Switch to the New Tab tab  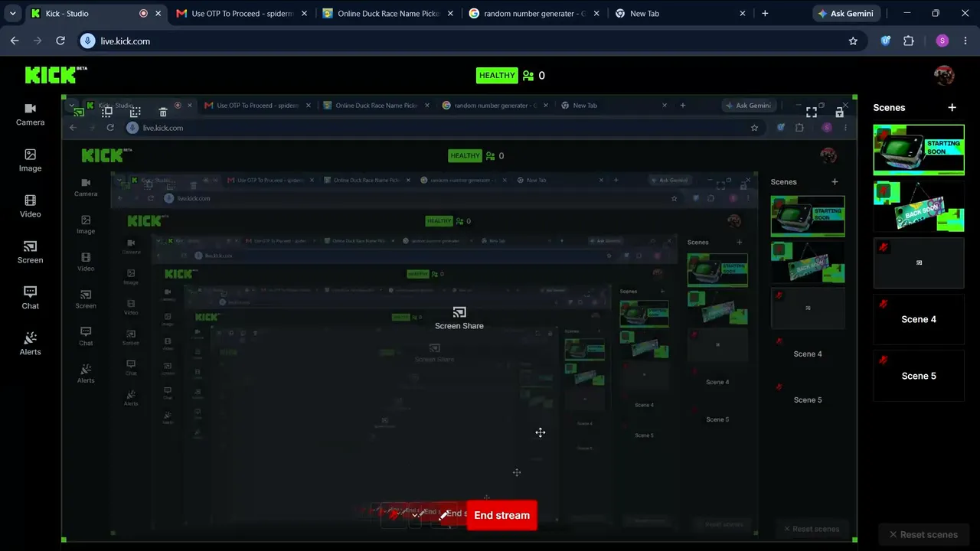coord(681,14)
